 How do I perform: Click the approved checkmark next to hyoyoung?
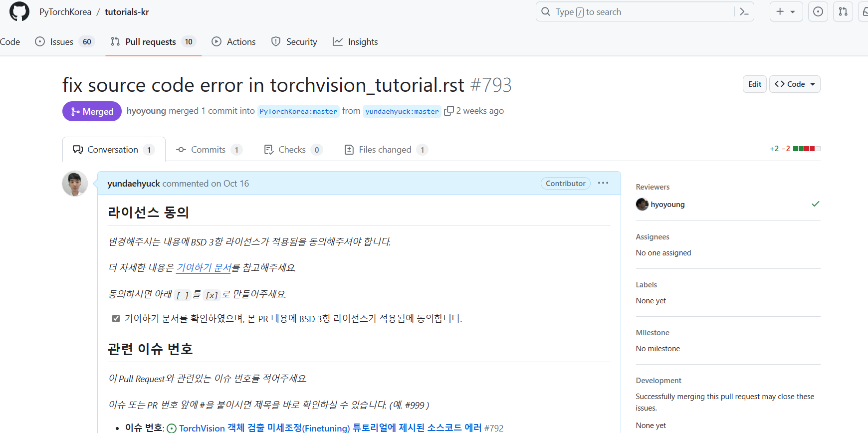[x=816, y=204]
